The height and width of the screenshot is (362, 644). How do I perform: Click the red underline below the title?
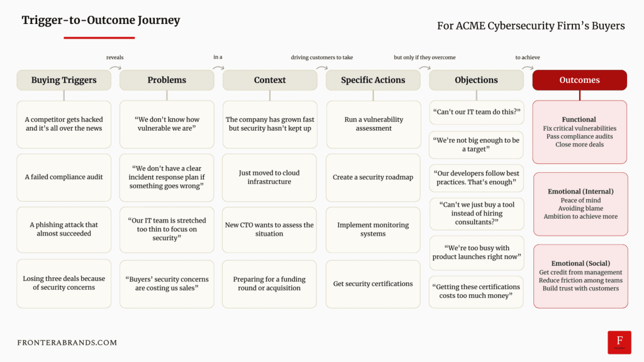99,38
